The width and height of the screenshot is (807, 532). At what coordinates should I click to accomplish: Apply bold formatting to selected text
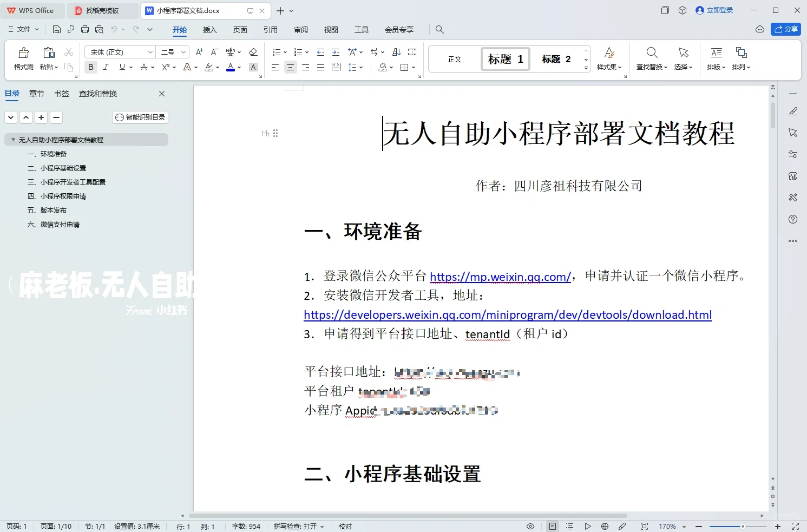click(x=90, y=67)
